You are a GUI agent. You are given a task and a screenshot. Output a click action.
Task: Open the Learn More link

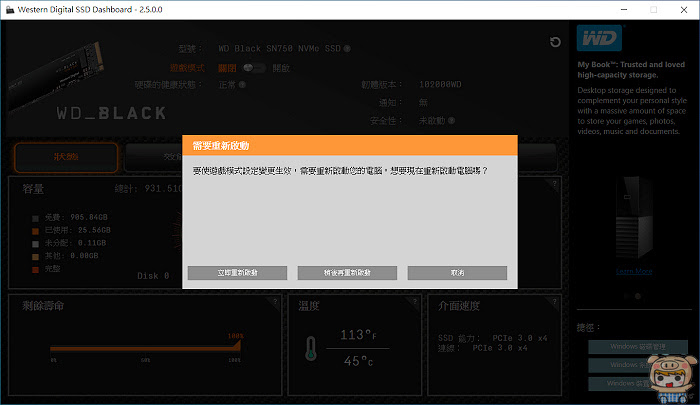(x=634, y=271)
